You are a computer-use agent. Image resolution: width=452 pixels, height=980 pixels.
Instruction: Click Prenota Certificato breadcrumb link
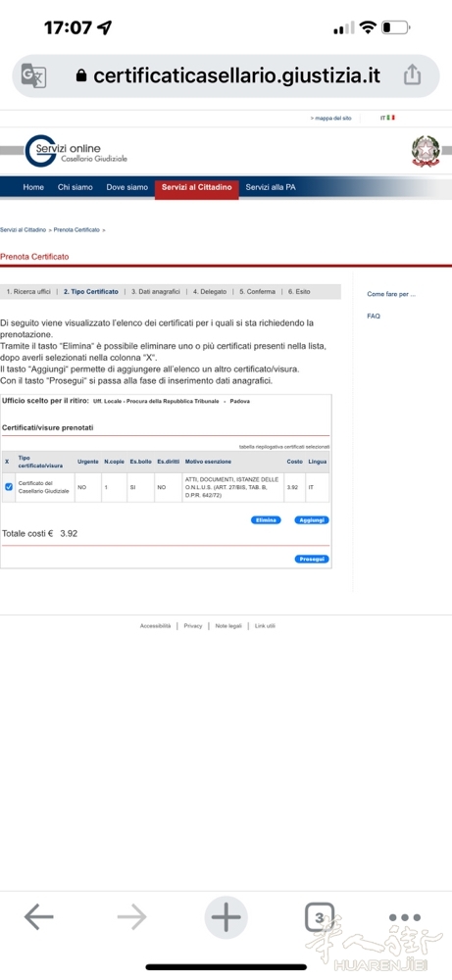pyautogui.click(x=76, y=230)
